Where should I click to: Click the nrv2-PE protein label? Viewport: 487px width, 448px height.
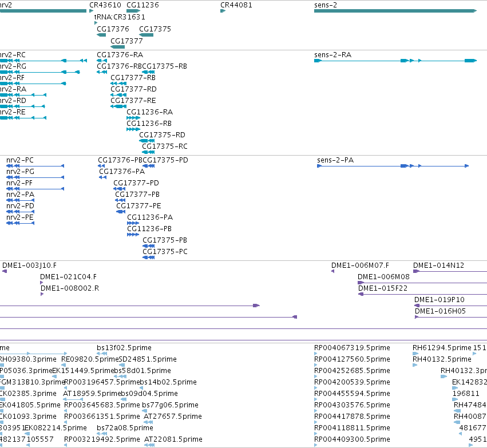(x=20, y=217)
